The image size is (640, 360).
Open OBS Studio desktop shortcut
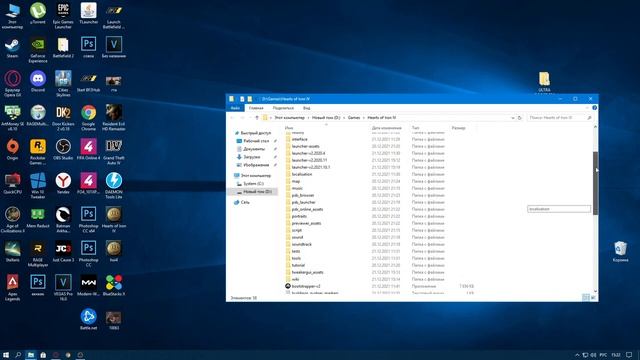63,150
